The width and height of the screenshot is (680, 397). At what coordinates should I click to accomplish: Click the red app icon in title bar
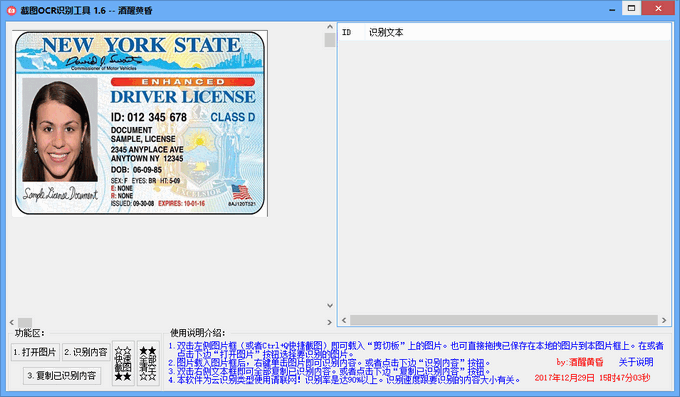[12, 10]
